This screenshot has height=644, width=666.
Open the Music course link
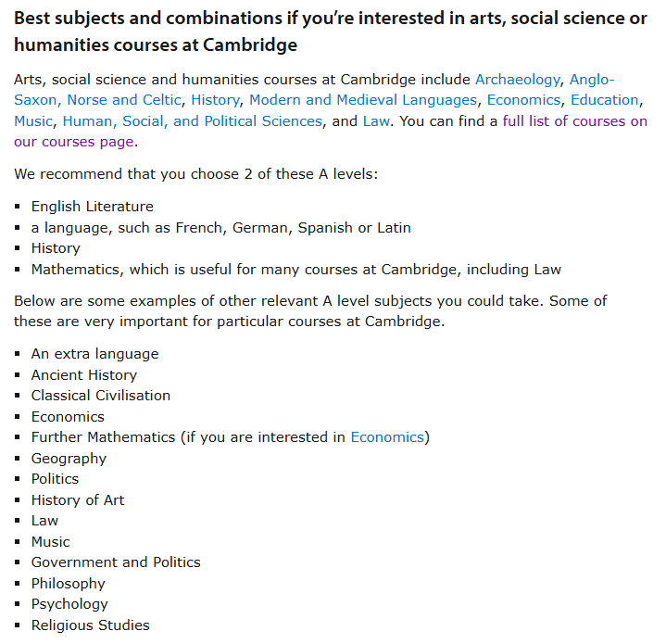pos(33,121)
